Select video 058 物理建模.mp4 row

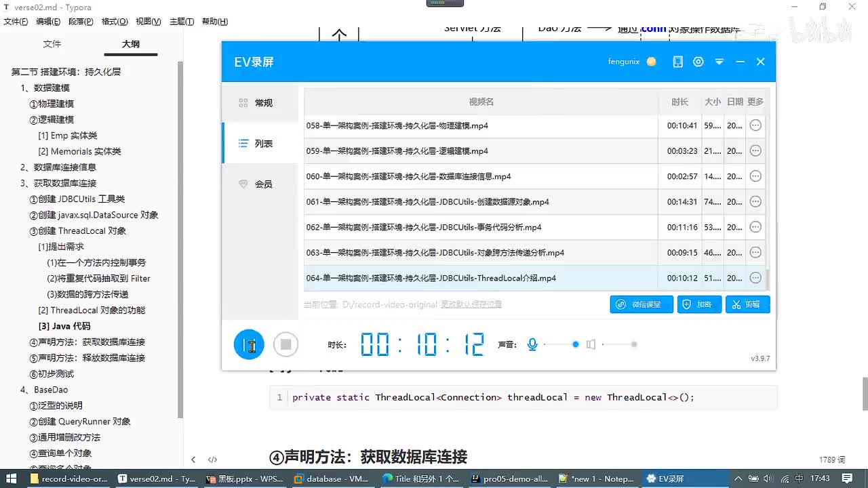click(x=534, y=125)
